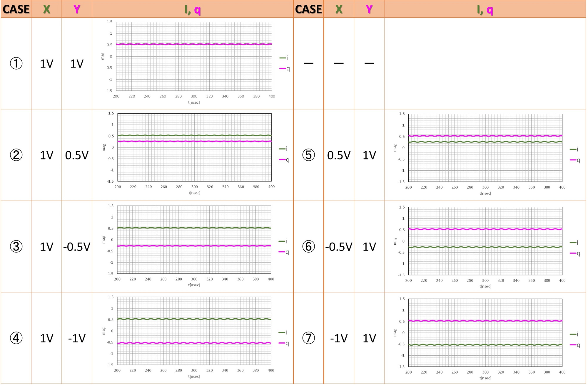The height and width of the screenshot is (385, 588).
Task: Click the X value -0.5V in case ⑥
Action: [339, 247]
